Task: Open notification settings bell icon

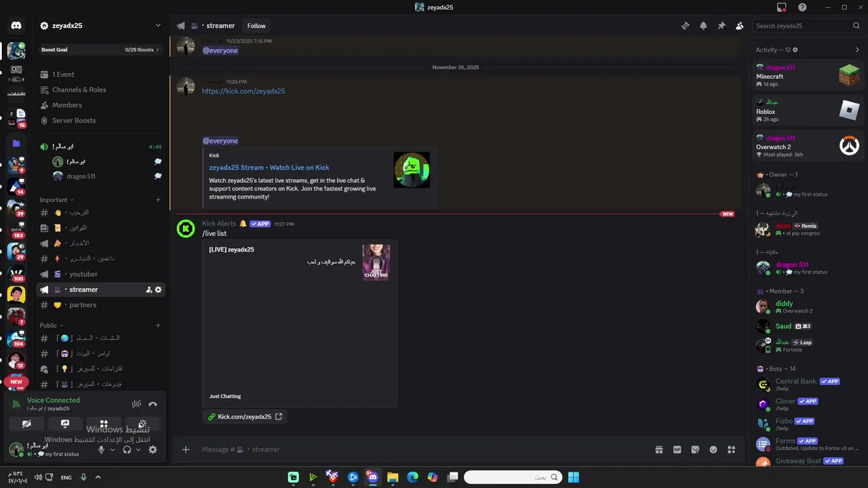Action: 703,26
